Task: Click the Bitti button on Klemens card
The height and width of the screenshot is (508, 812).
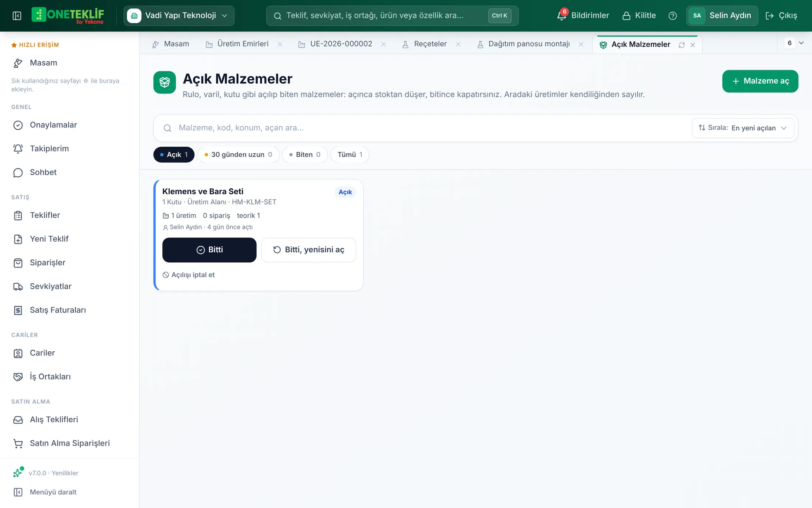Action: click(209, 250)
